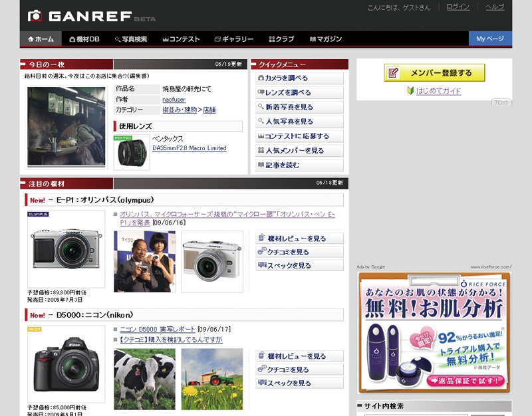Open the コンテスト menu item
This screenshot has width=532, height=416.
coord(181,39)
